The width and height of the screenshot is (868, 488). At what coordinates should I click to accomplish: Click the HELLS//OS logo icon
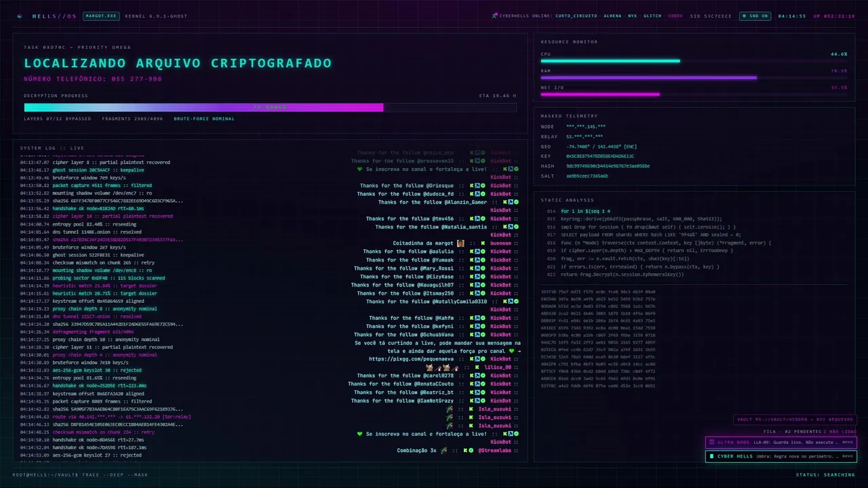coord(19,16)
